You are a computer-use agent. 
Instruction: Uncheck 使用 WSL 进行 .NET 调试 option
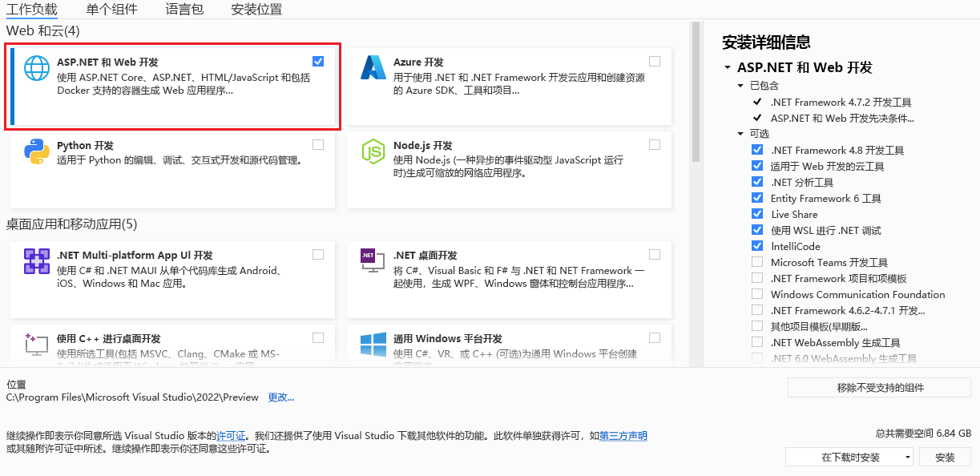click(757, 230)
